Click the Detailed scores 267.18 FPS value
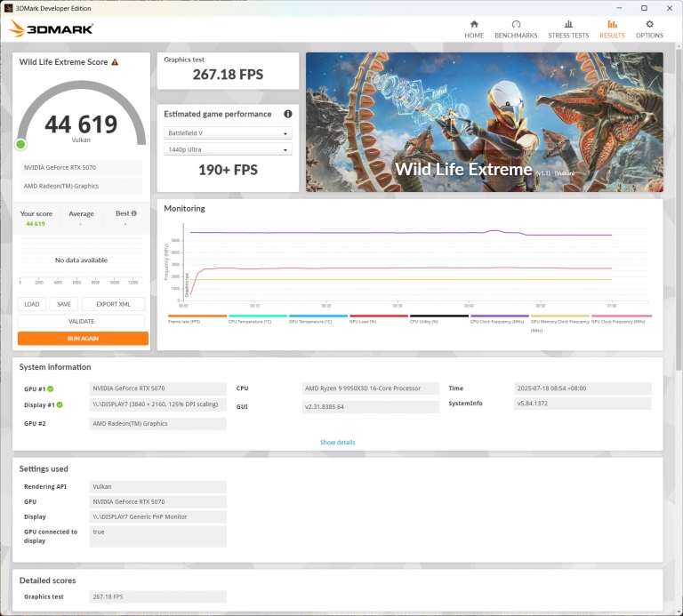This screenshot has height=616, width=683. tap(158, 596)
